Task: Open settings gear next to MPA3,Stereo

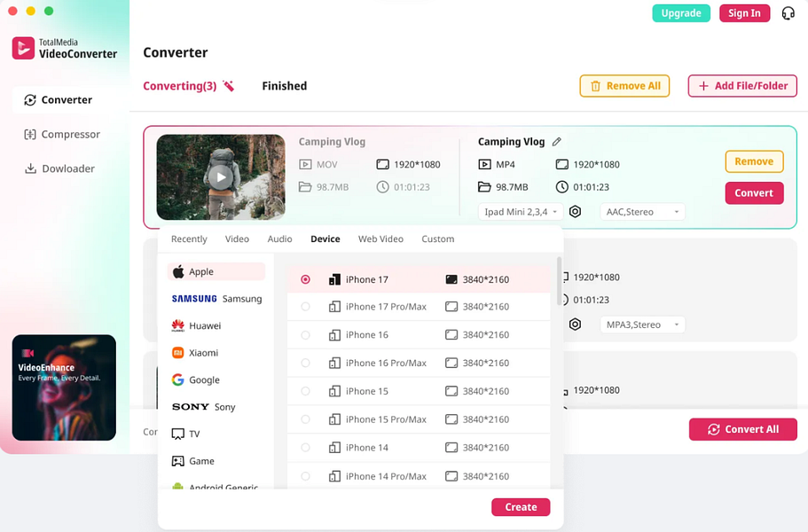Action: (575, 325)
